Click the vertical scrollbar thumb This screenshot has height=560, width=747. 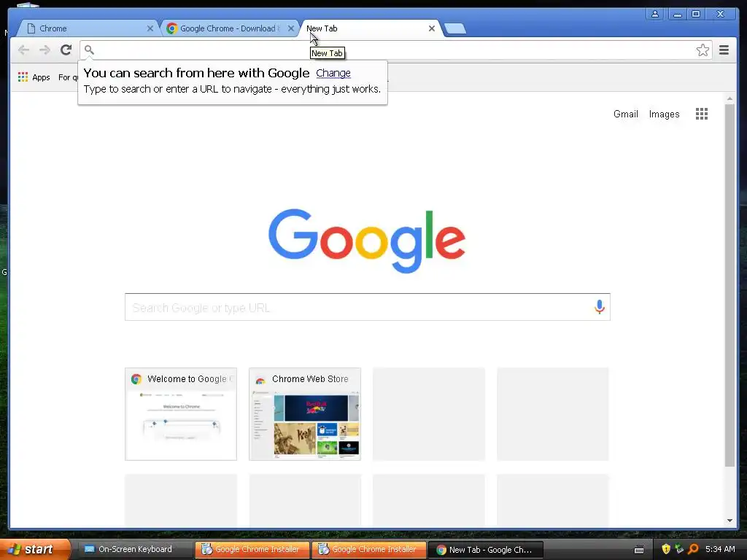point(729,285)
